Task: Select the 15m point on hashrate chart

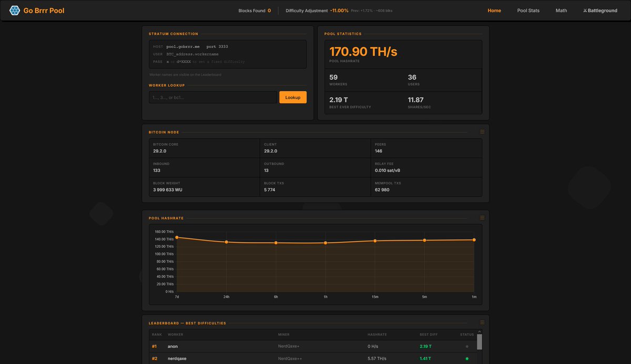Action: (375, 241)
